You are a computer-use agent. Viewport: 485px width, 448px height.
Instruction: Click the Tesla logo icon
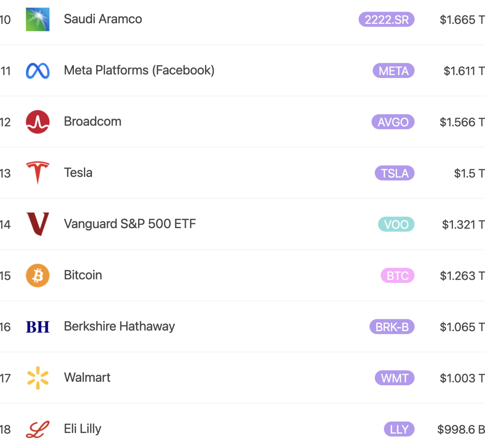click(37, 173)
